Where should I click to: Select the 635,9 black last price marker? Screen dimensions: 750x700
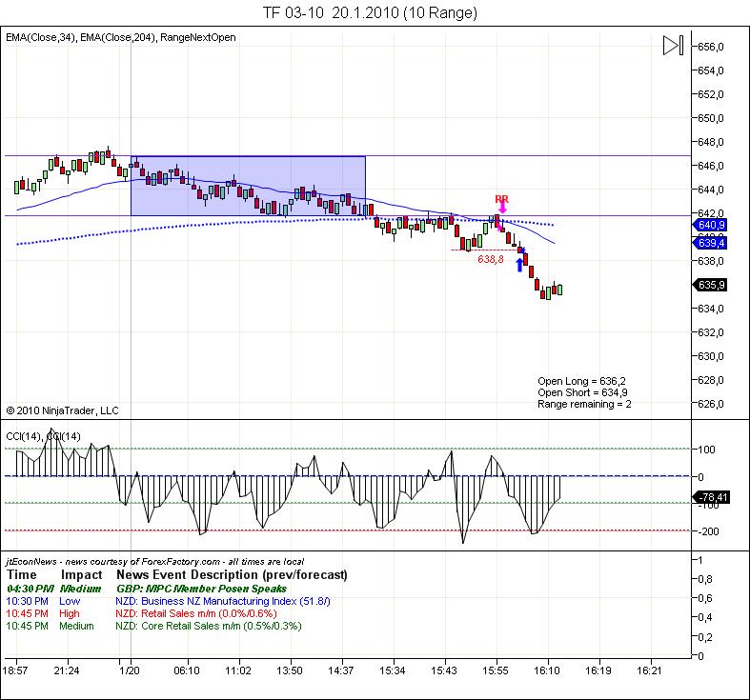[x=710, y=285]
